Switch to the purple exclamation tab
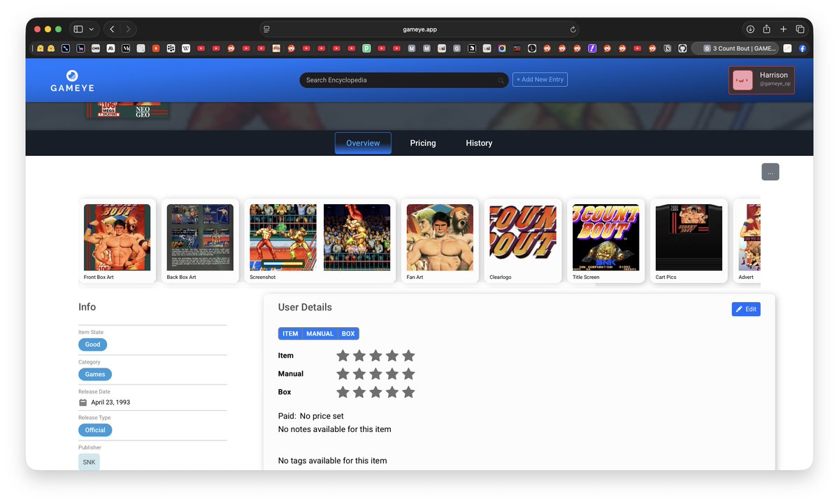 592,48
